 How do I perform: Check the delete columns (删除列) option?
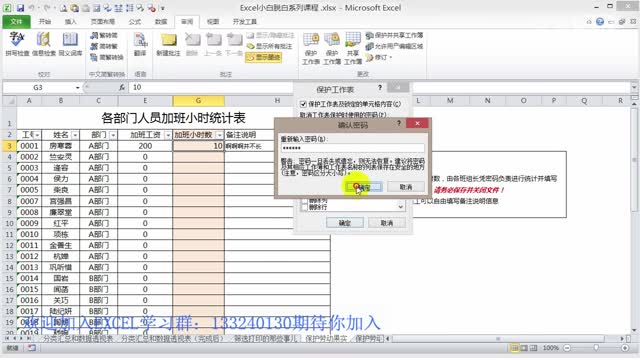point(304,200)
